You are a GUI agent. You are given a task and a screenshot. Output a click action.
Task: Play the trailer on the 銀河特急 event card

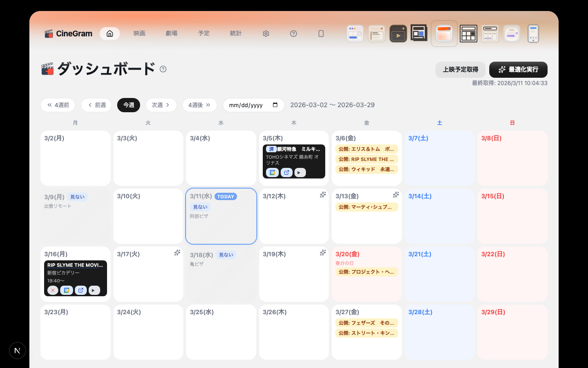(x=300, y=172)
